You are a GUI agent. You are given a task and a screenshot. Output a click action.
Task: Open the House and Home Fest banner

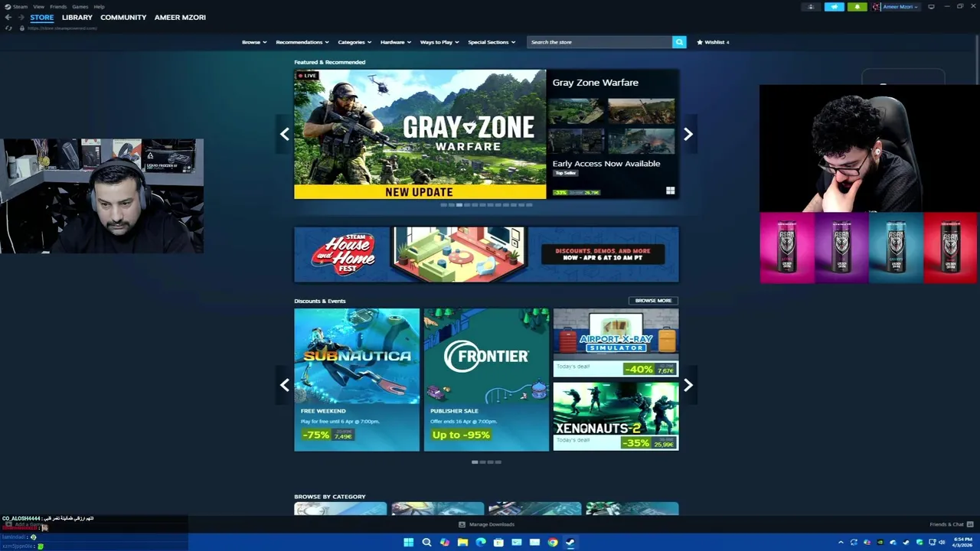pos(486,254)
